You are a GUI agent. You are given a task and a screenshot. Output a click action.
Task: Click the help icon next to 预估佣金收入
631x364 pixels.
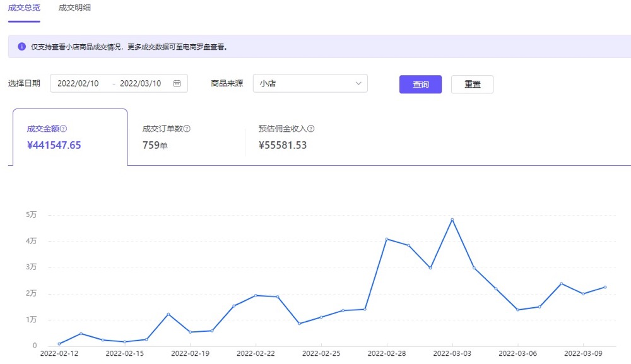310,128
